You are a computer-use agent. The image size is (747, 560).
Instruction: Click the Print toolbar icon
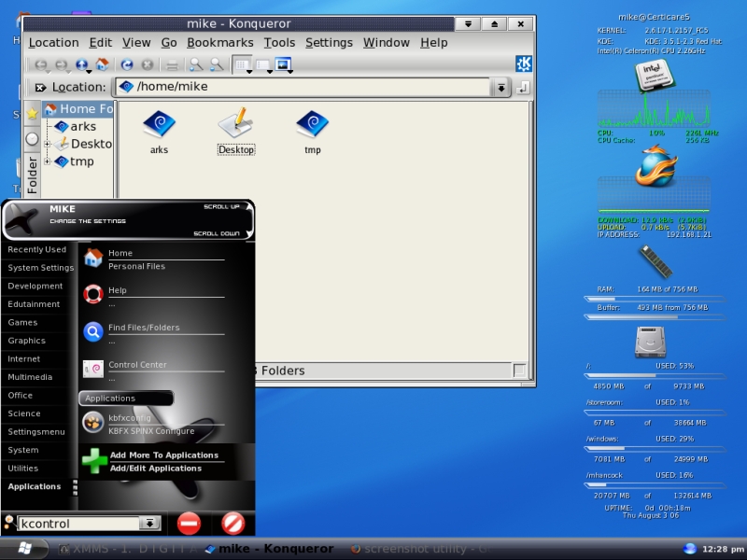point(172,64)
